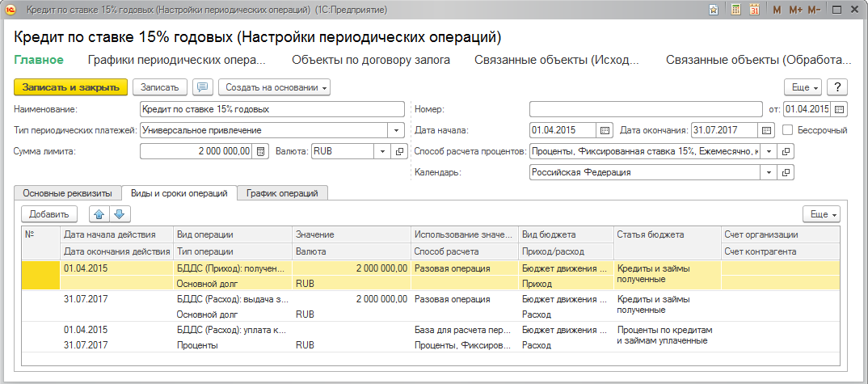This screenshot has height=384, width=868.
Task: Move the selected row down
Action: tap(118, 214)
